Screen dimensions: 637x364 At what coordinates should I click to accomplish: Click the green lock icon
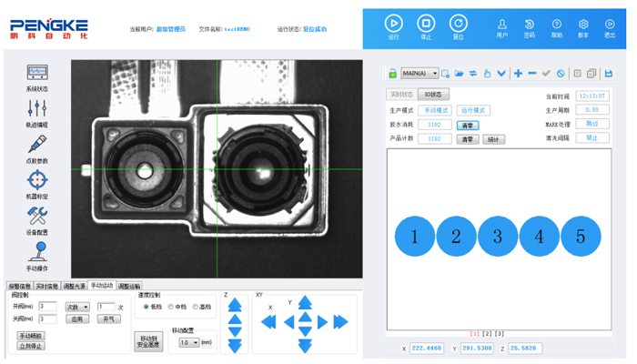(392, 74)
